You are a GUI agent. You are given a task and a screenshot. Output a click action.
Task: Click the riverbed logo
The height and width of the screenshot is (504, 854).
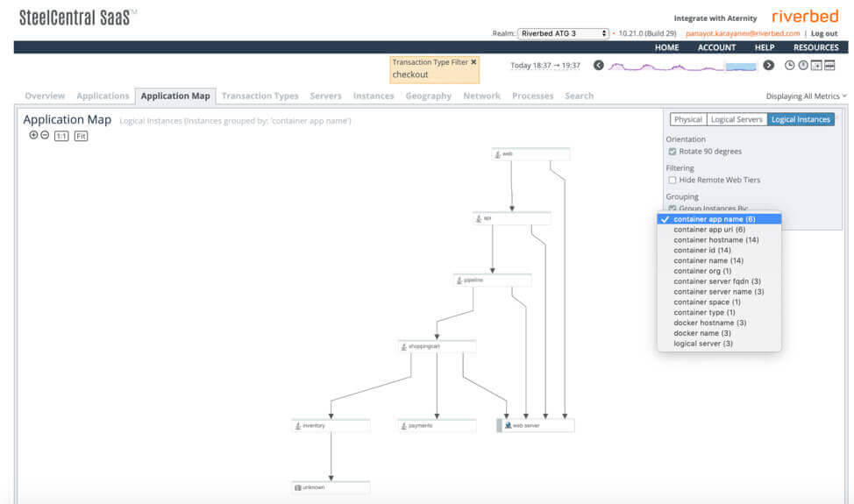(805, 17)
